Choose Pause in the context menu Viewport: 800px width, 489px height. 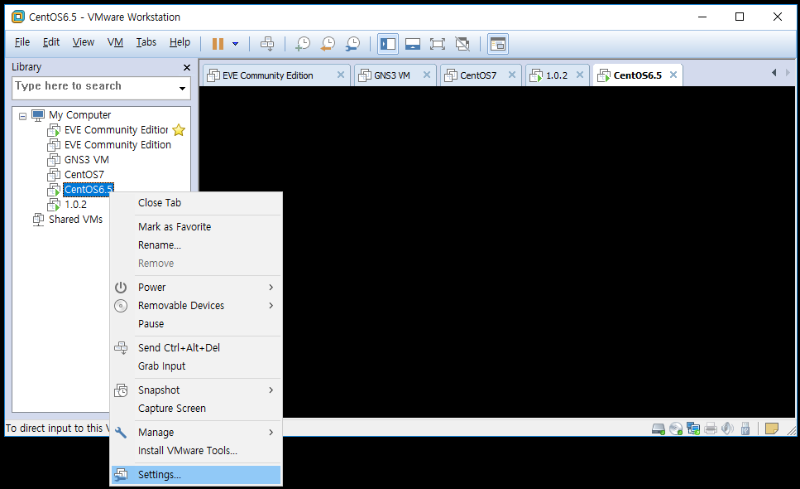196,325
